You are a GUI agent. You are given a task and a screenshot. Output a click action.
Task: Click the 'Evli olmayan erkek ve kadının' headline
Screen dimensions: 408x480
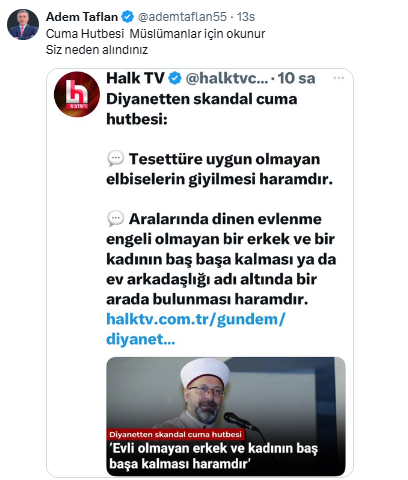(213, 456)
